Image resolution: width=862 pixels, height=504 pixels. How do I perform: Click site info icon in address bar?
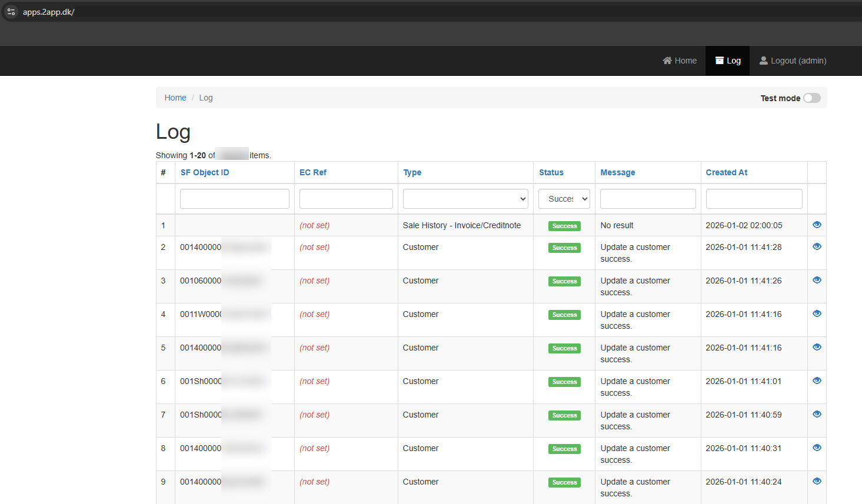11,12
